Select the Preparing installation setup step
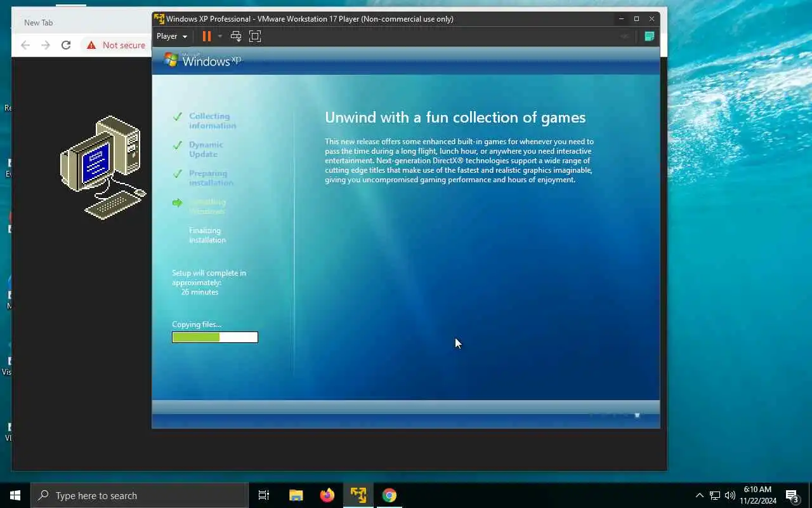The image size is (812, 508). 211,178
